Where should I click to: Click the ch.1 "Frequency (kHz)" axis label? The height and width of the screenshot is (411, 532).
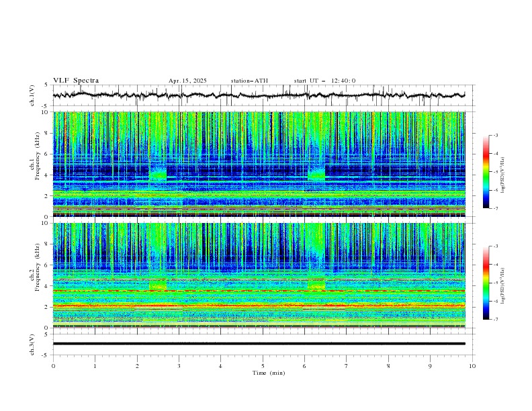(38, 156)
